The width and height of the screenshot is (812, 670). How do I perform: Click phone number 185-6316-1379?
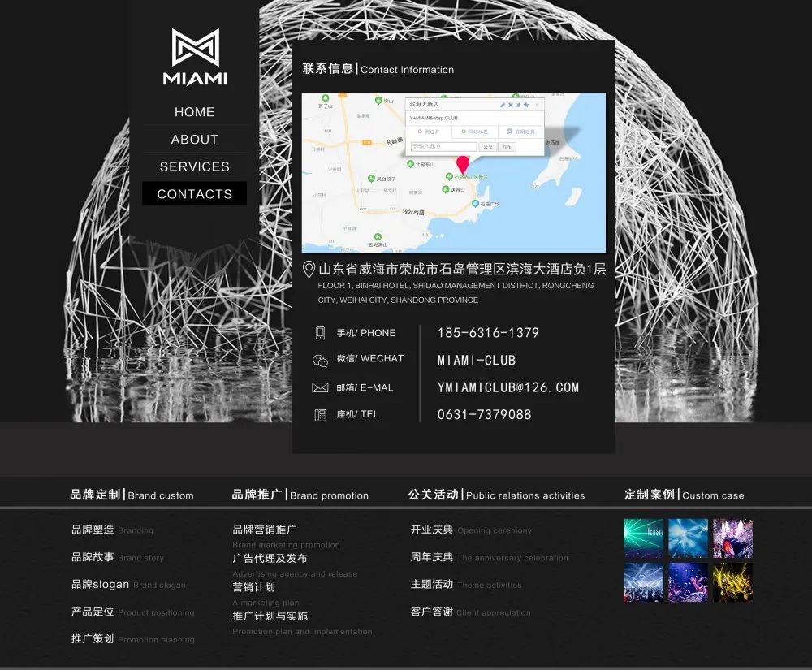pos(488,332)
